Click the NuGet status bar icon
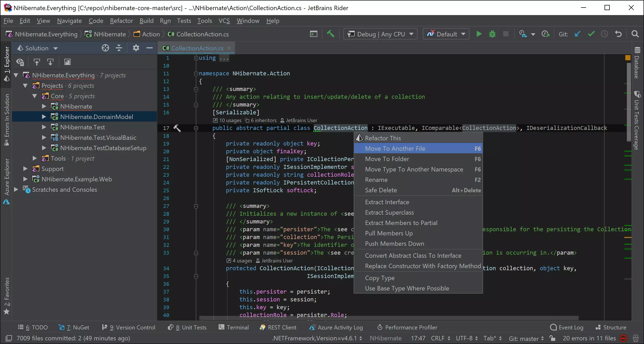This screenshot has width=644, height=344. 77,327
